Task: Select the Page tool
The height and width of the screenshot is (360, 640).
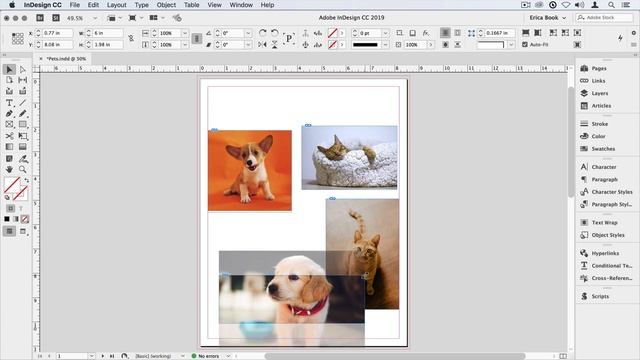Action: click(9, 80)
